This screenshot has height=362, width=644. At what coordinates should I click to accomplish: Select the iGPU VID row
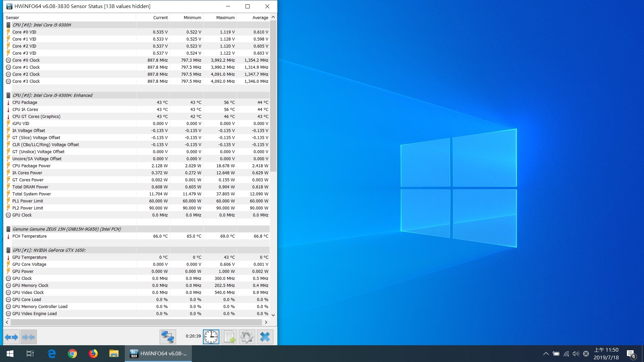click(137, 123)
